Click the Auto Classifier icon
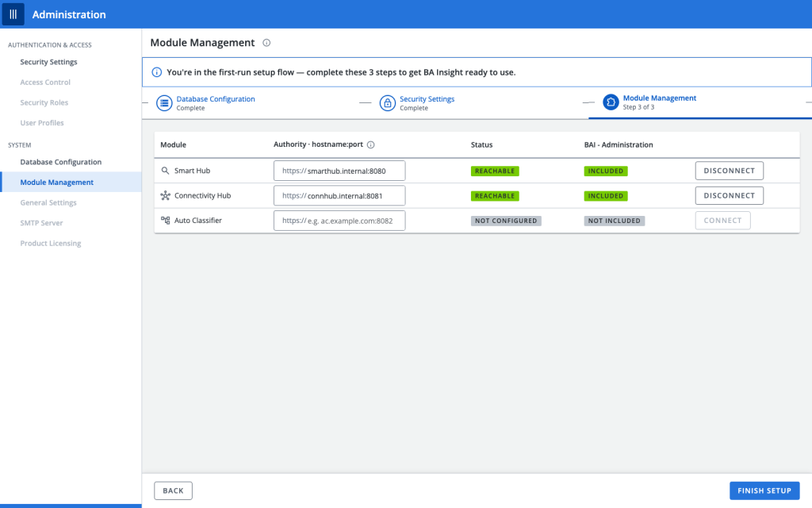812x508 pixels. pos(165,221)
